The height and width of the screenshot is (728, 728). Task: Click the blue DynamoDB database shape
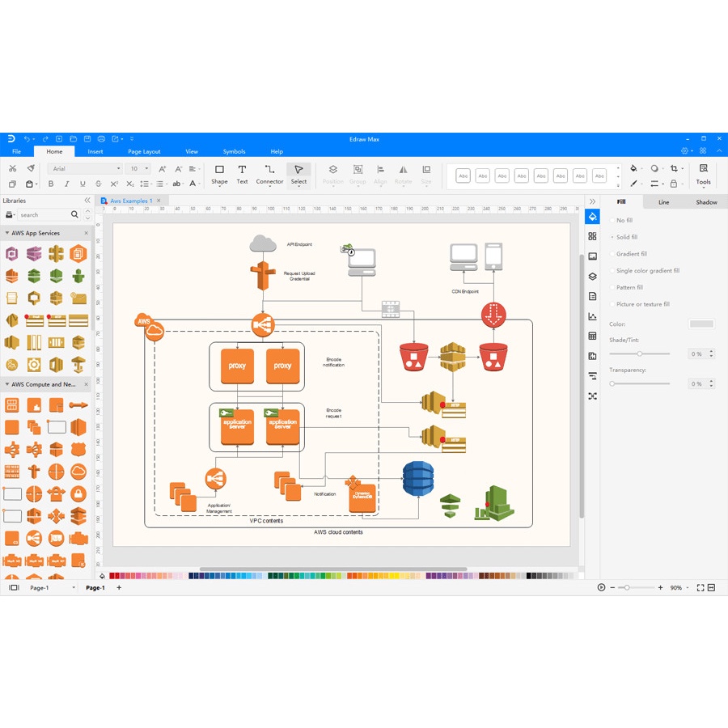[x=418, y=478]
